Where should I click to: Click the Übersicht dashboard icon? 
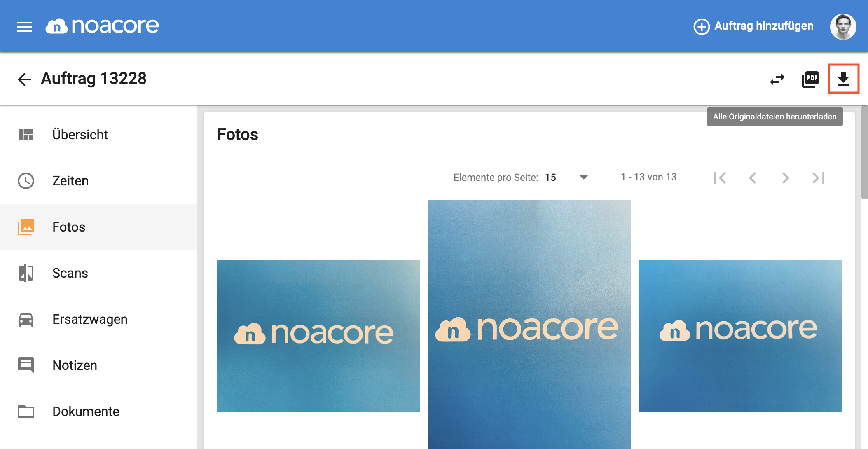(x=26, y=135)
